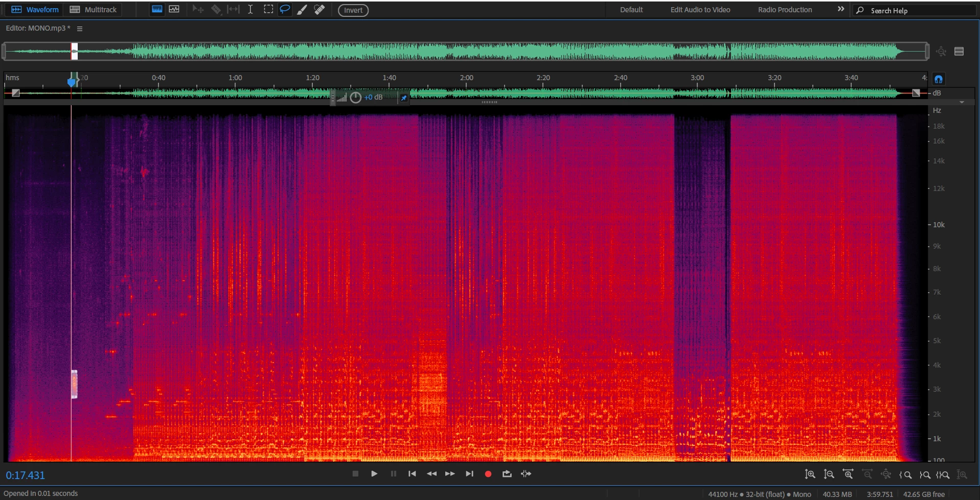Screen dimensions: 980x500
Task: Zoom out time
Action: 867,474
